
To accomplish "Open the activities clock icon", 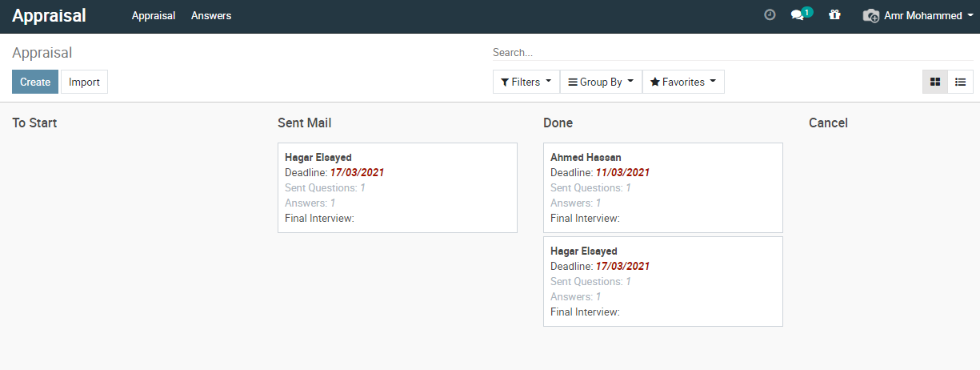I will [770, 15].
